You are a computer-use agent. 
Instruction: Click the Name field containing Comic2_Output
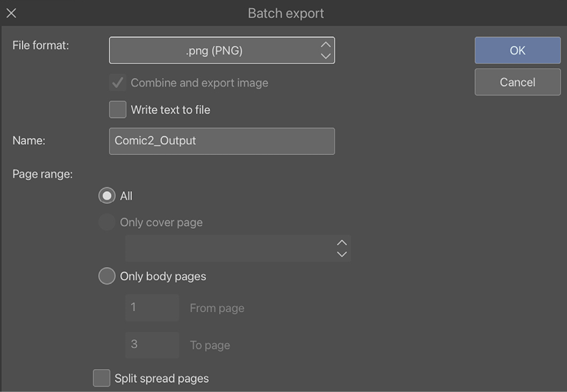pos(221,141)
